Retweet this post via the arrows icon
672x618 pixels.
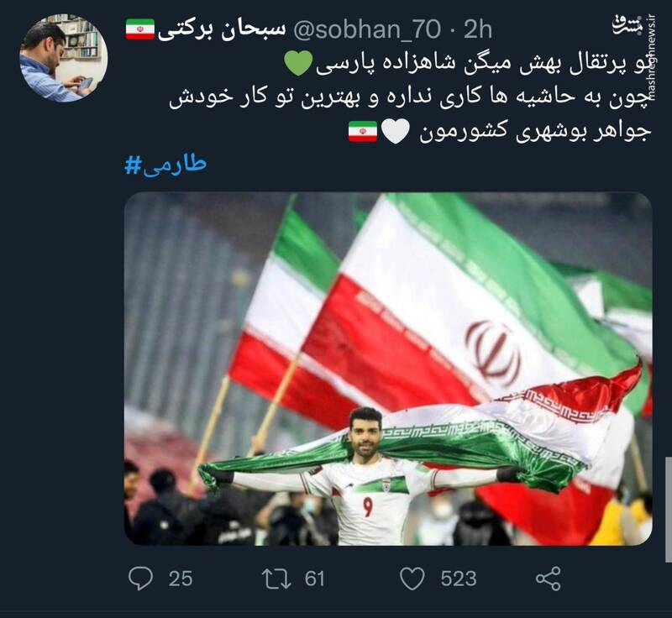pyautogui.click(x=276, y=579)
